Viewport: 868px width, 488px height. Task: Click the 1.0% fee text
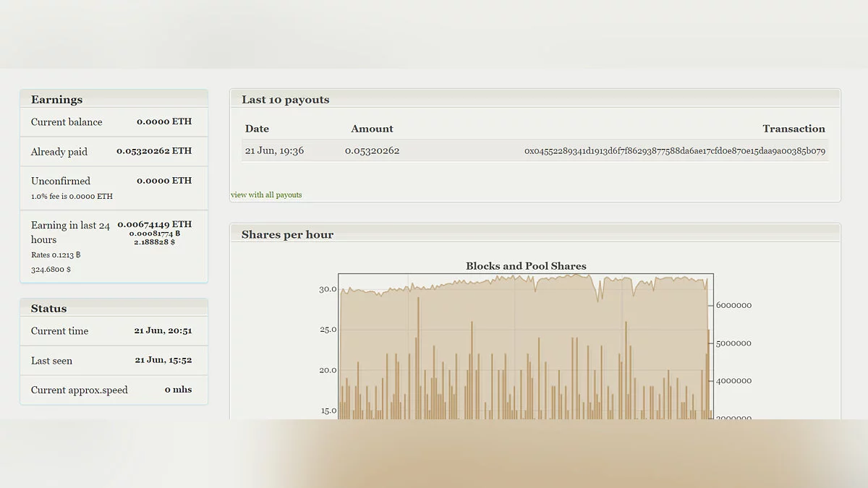(72, 197)
